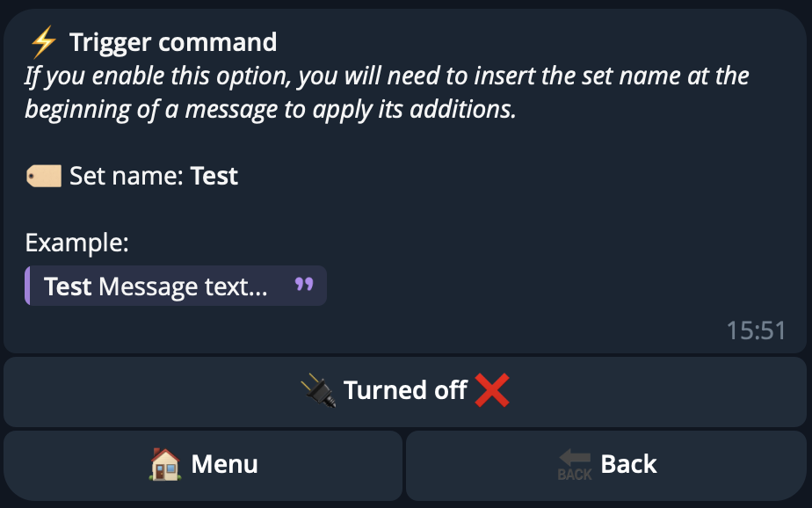This screenshot has height=508, width=812.
Task: Click the Trigger command heading
Action: [173, 41]
